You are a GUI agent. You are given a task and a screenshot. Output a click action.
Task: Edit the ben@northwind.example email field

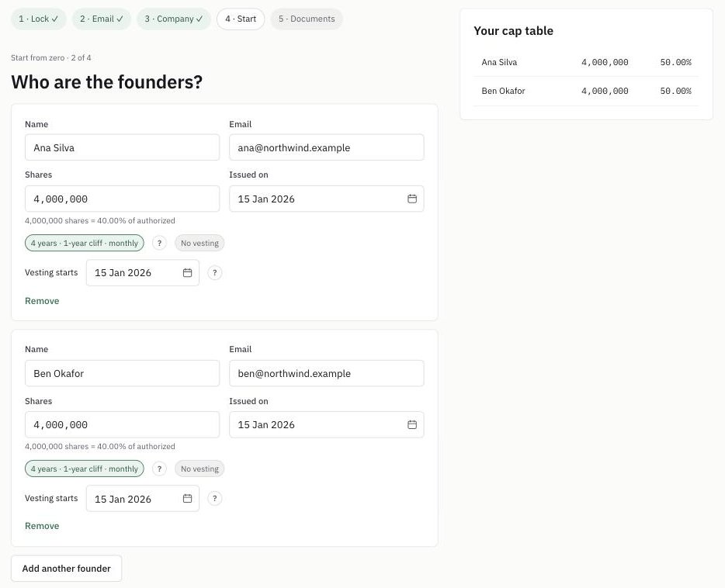tap(327, 373)
